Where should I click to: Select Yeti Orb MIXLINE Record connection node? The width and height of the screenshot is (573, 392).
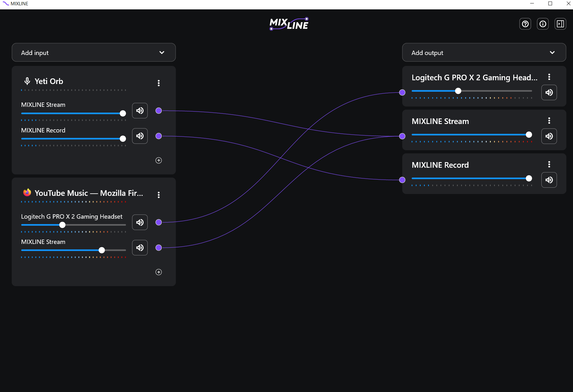click(159, 136)
